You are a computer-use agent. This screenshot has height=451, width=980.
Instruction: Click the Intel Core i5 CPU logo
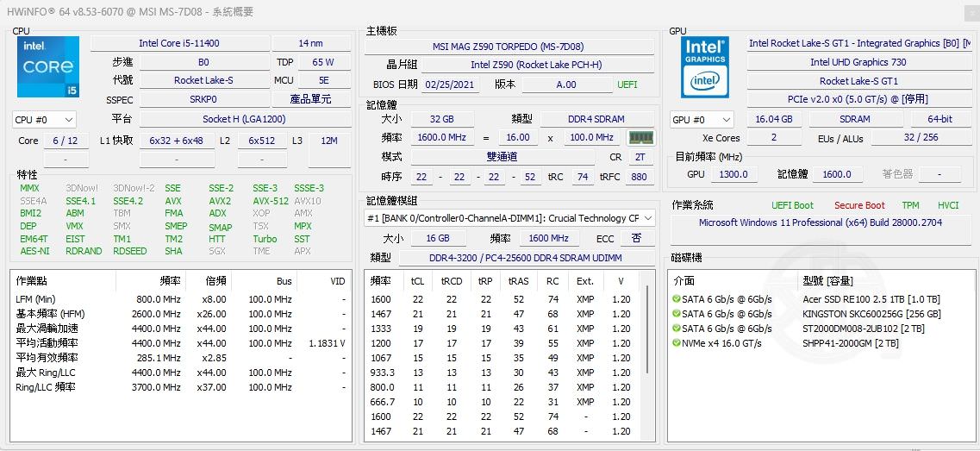click(48, 66)
